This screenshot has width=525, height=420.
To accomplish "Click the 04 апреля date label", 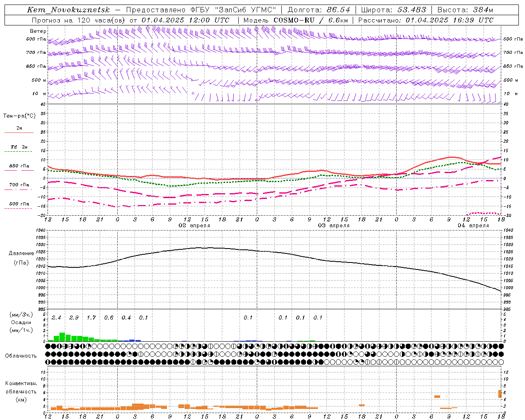I will pos(473,226).
